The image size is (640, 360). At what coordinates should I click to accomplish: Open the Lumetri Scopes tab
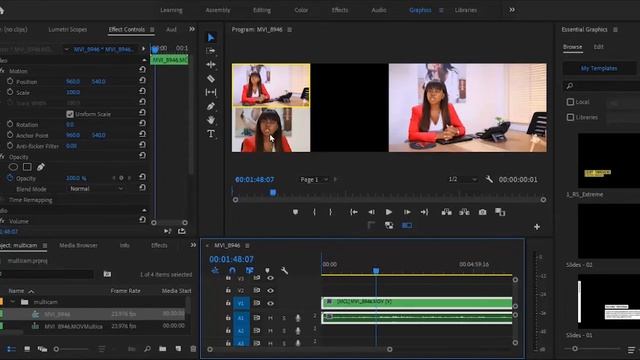(x=67, y=29)
